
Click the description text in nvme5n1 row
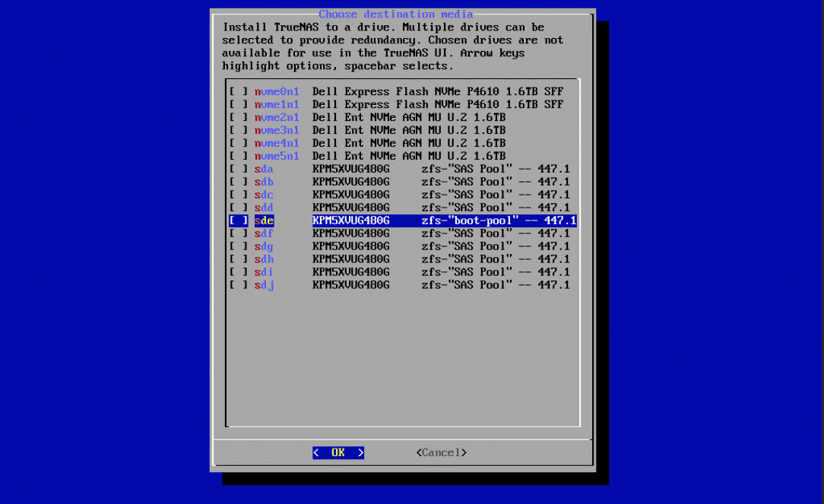409,156
